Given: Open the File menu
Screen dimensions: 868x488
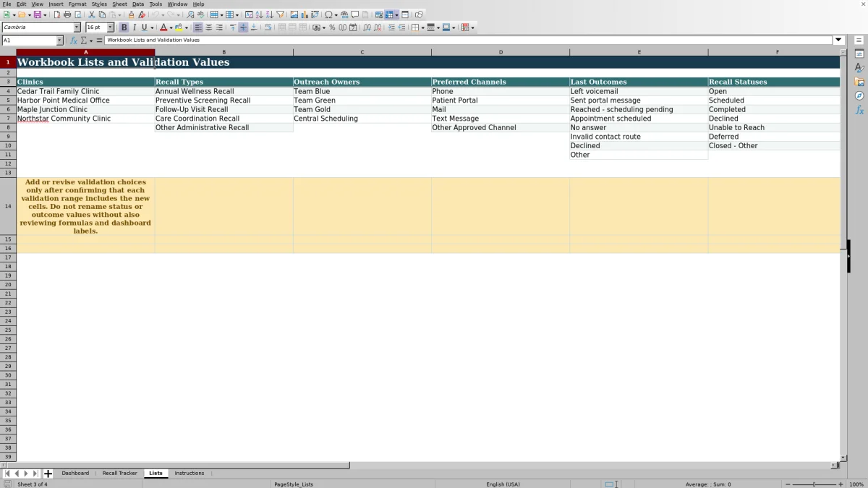Looking at the screenshot, I should [7, 4].
